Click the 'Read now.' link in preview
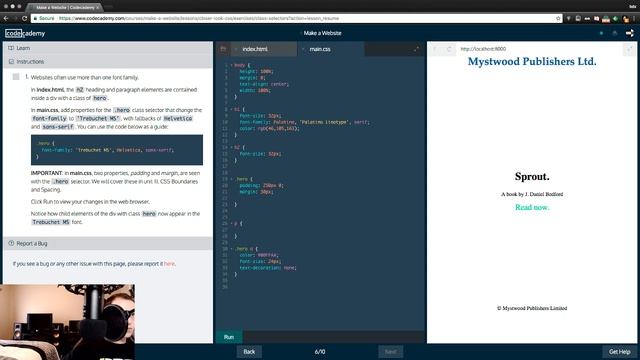Screen dimensions: 640x360 pyautogui.click(x=532, y=207)
